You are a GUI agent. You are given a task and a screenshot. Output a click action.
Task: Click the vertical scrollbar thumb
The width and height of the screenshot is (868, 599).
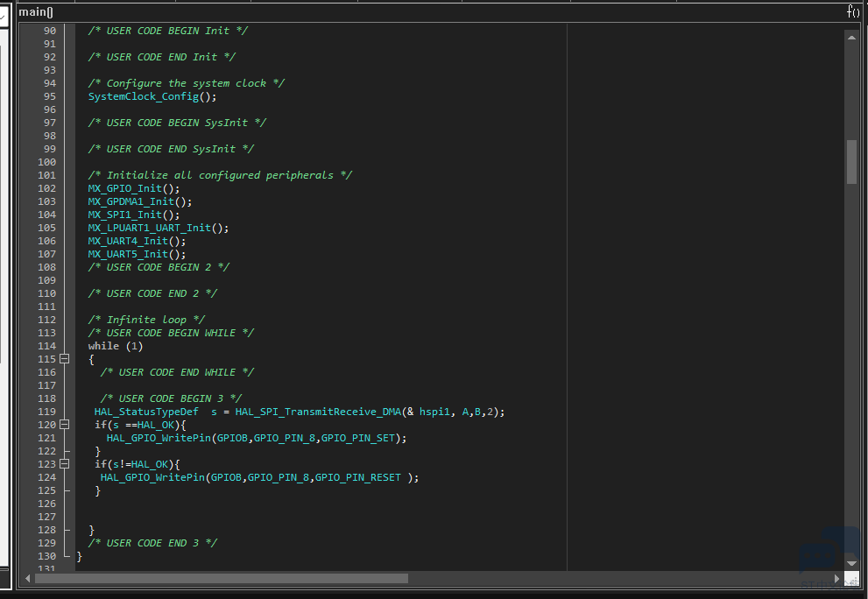(851, 162)
